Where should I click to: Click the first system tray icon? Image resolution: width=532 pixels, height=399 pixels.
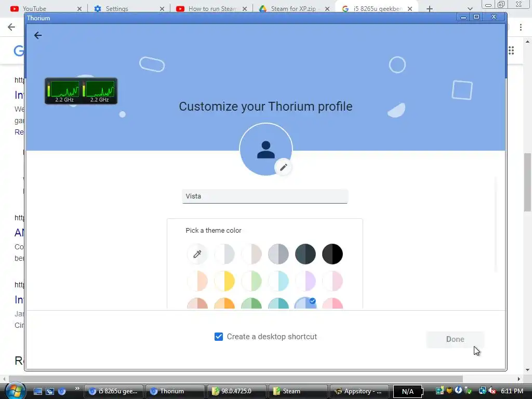pyautogui.click(x=440, y=391)
